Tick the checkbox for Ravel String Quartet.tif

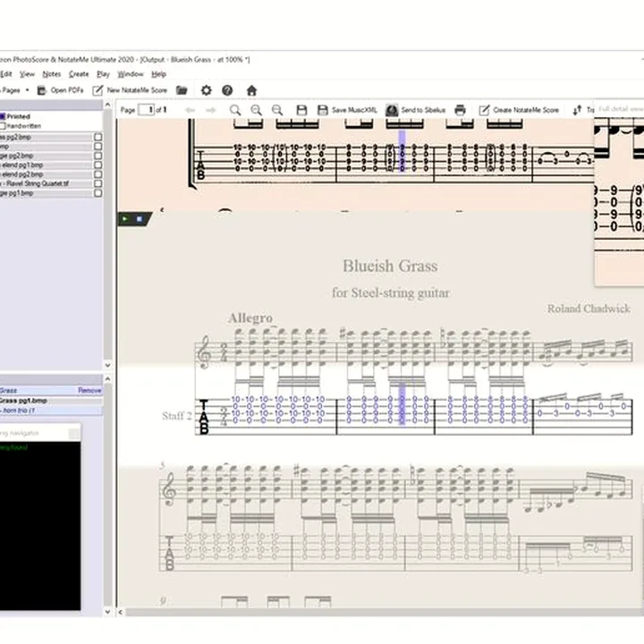pos(97,183)
